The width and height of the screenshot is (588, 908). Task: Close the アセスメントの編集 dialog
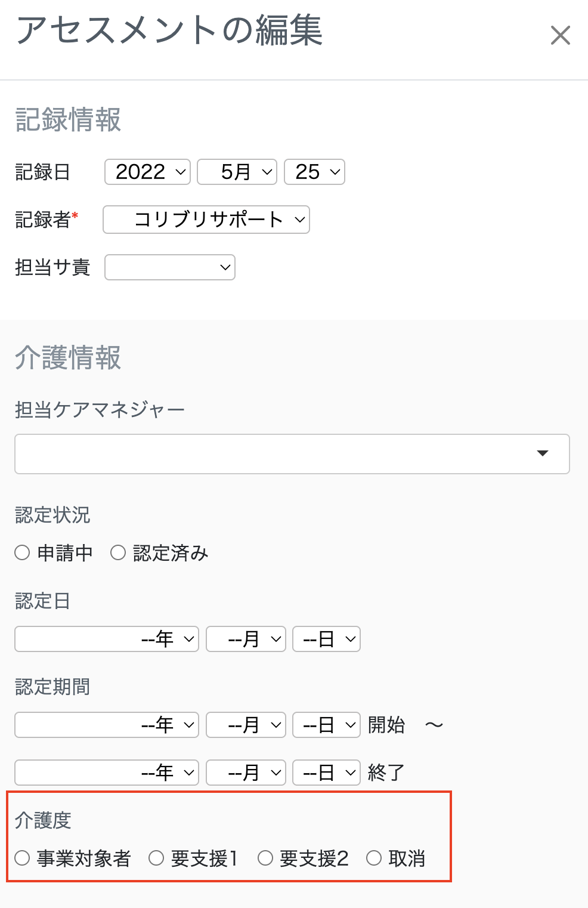(561, 36)
